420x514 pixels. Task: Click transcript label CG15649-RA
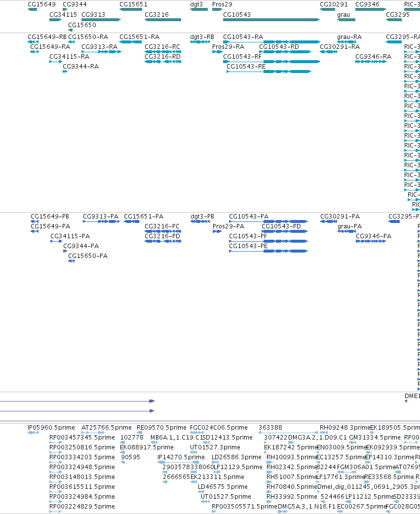tap(50, 47)
